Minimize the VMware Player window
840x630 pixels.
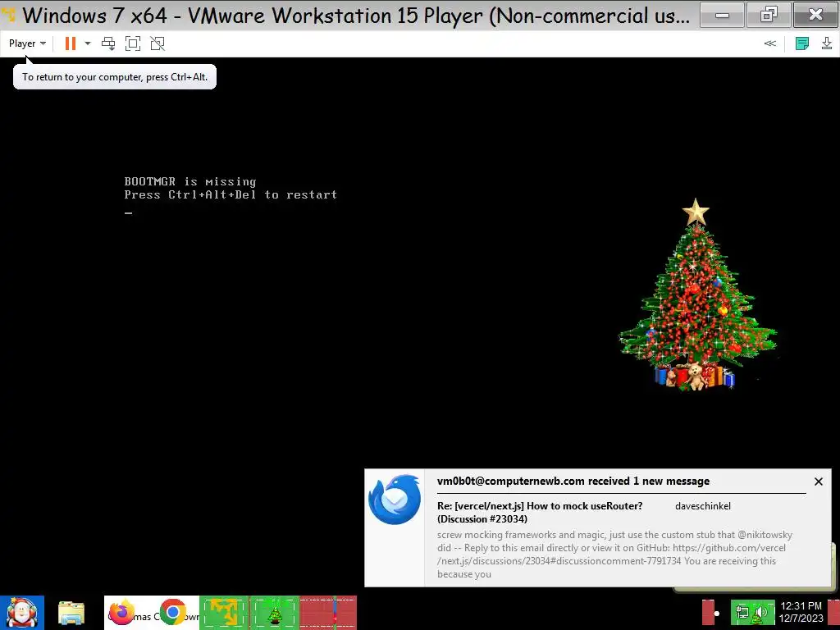click(x=722, y=15)
